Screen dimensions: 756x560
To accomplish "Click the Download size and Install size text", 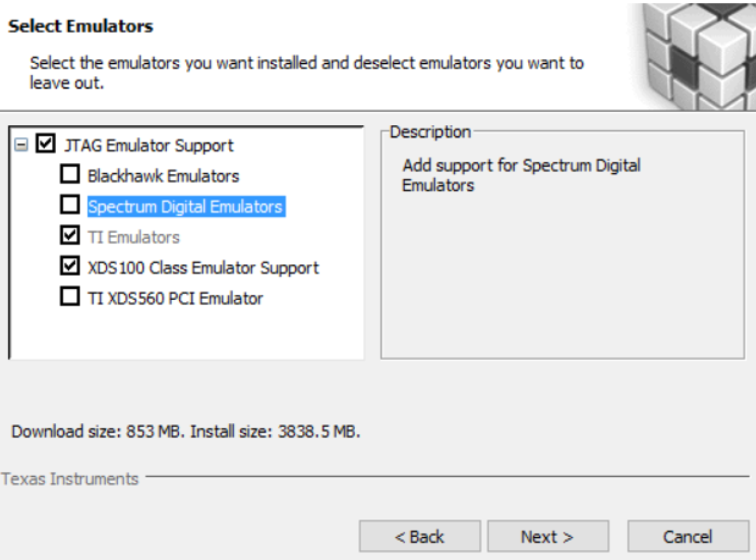I will [x=185, y=431].
